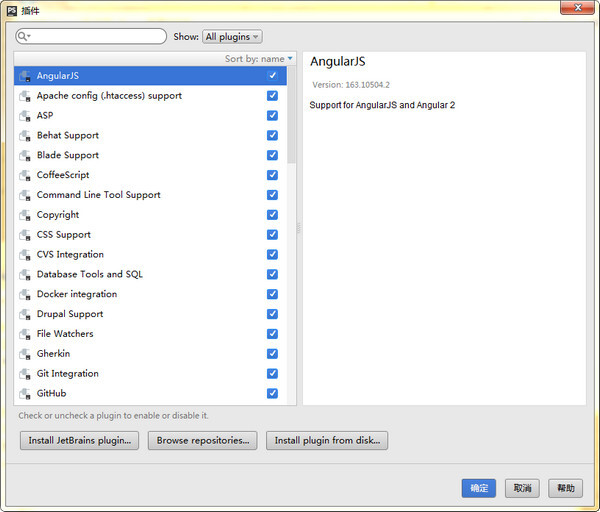
Task: Click the plugin list vertical scrollbar thumb
Action: 292,115
